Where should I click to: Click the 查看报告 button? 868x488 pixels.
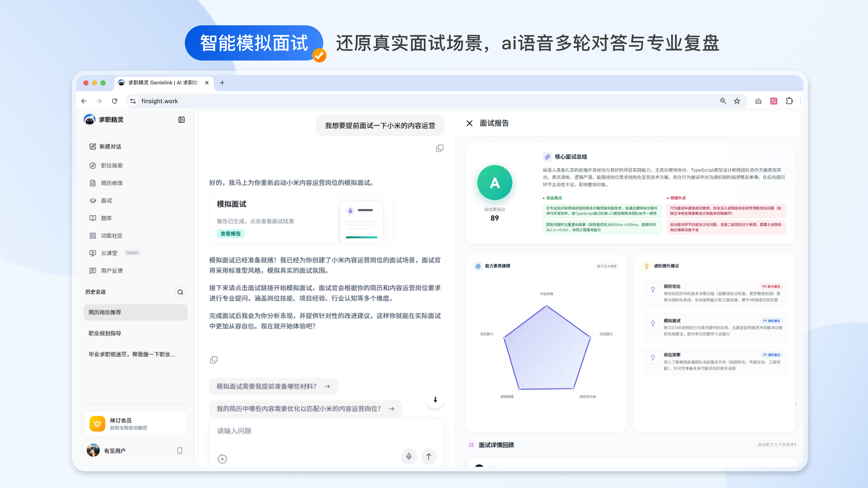231,233
